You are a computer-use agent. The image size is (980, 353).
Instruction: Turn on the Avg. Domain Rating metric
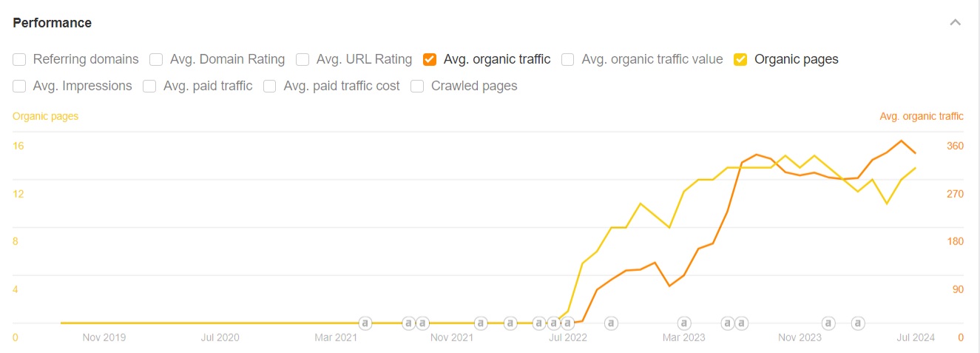(157, 59)
